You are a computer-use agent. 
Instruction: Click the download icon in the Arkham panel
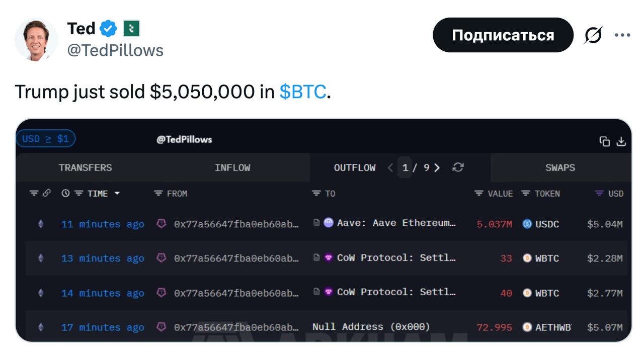pyautogui.click(x=621, y=141)
